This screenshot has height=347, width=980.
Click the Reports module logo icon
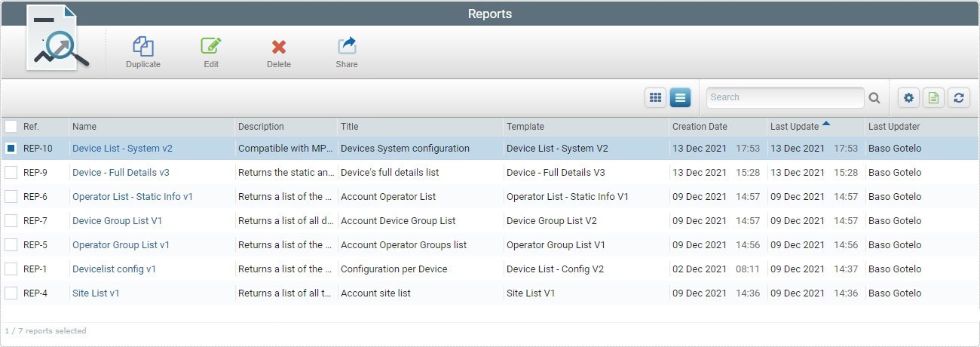57,38
